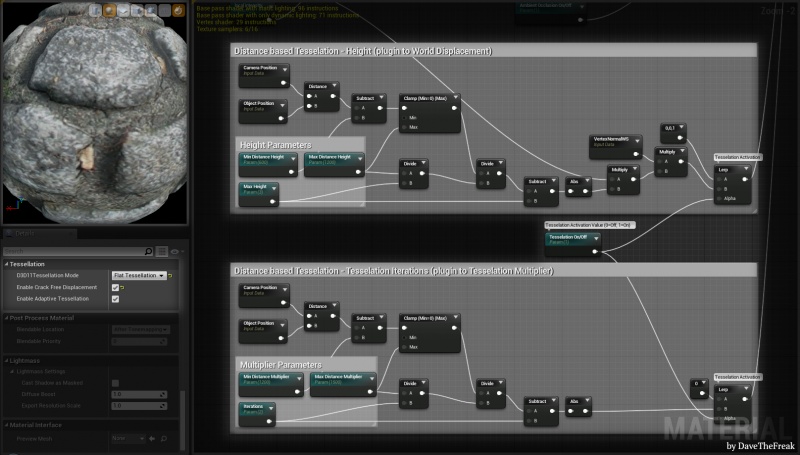Click the Min pin of Height group Clamp
Screen dimensions: 800x455
click(x=405, y=118)
